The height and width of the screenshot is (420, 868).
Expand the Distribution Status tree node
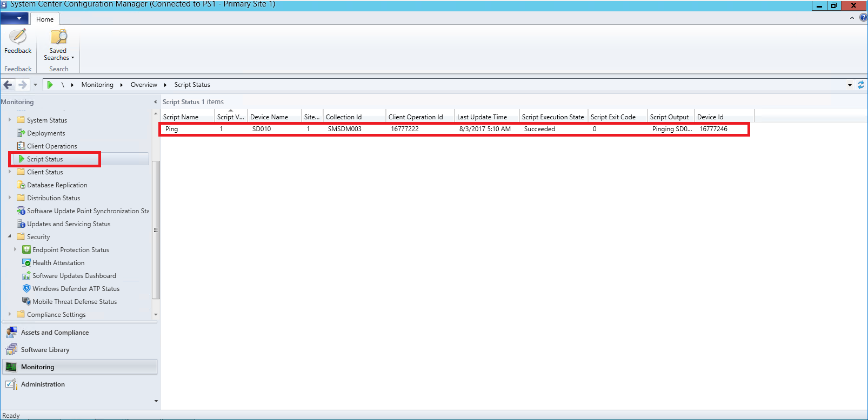click(x=10, y=198)
